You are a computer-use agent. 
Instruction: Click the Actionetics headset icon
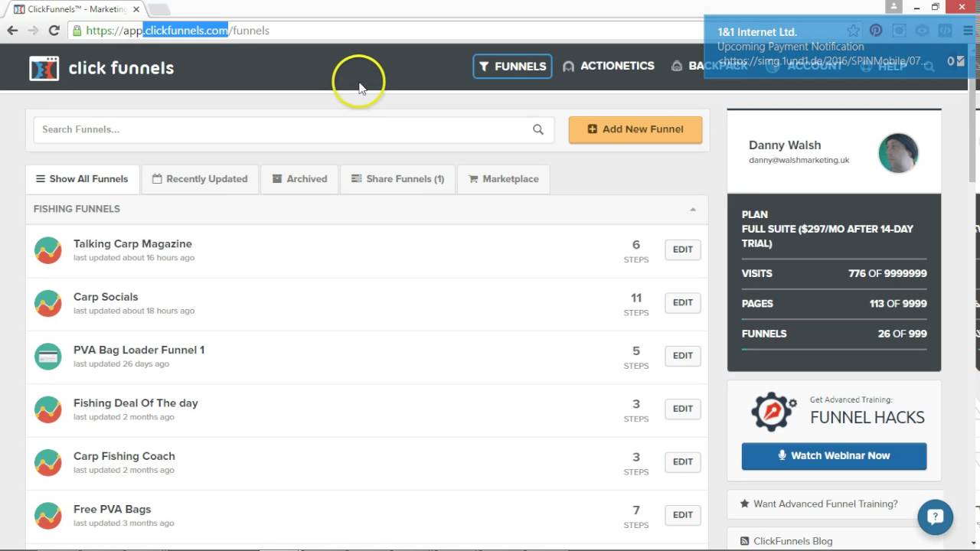tap(568, 67)
